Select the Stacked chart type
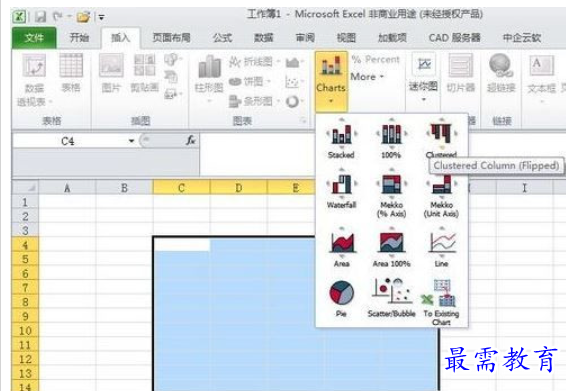Image resolution: width=566 pixels, height=391 pixels. pyautogui.click(x=341, y=139)
